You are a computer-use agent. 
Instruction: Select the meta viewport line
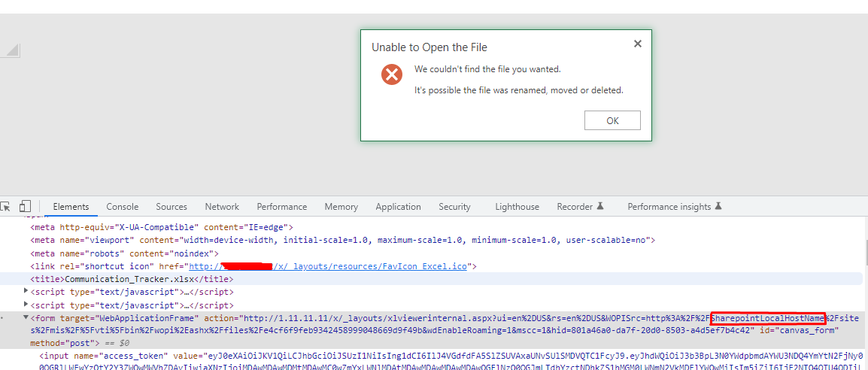pos(343,240)
